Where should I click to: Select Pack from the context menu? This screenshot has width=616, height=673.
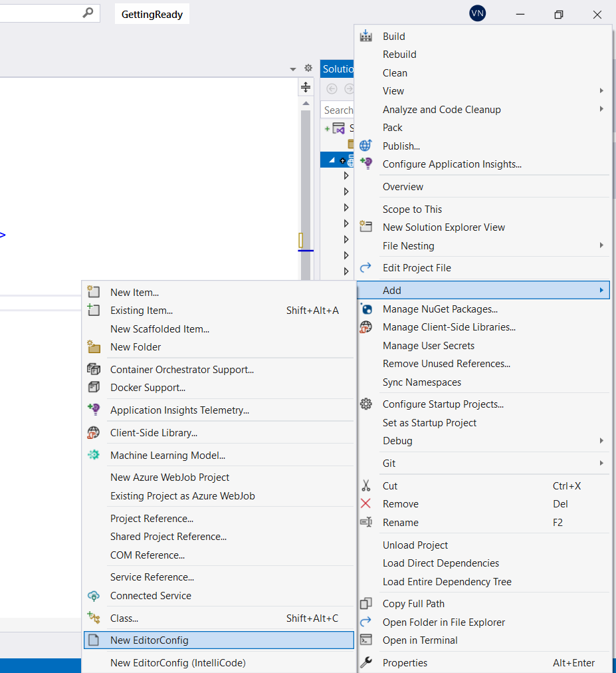tap(393, 127)
